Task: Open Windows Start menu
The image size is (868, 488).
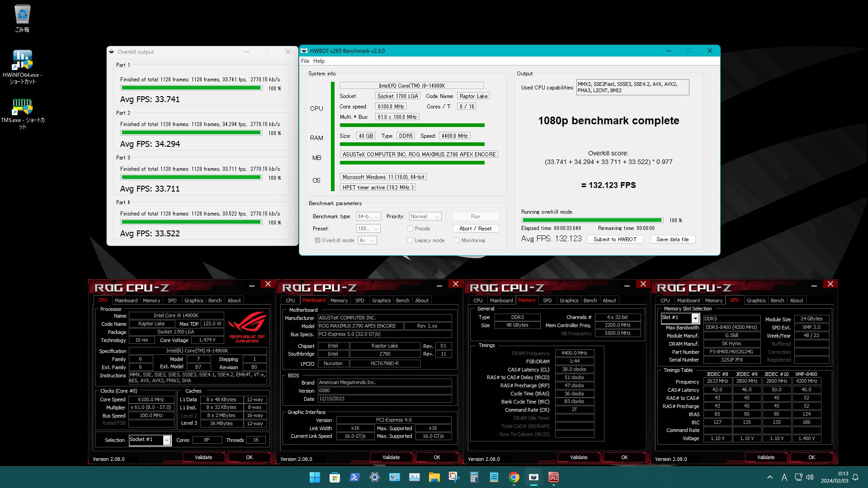Action: [315, 477]
